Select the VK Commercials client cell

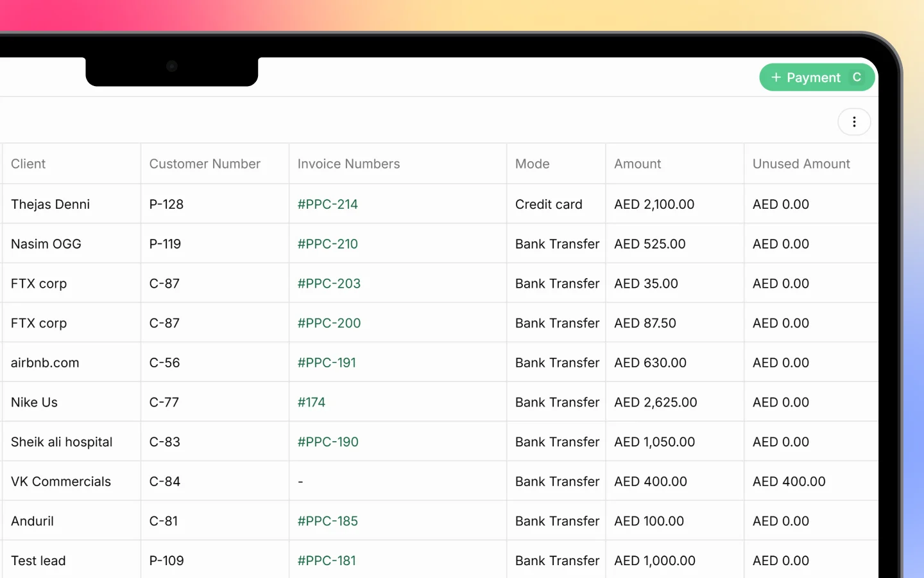[x=71, y=482]
